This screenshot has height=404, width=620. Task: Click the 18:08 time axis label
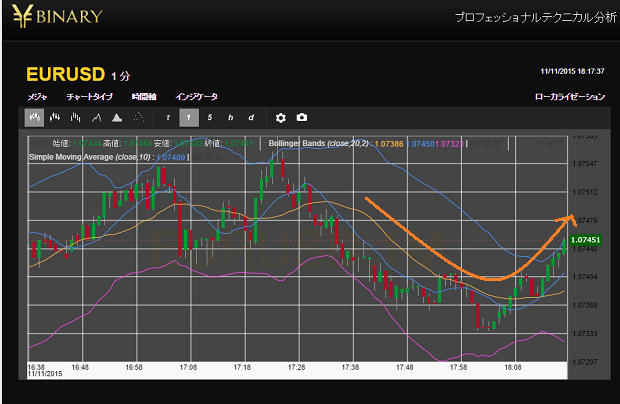[513, 367]
